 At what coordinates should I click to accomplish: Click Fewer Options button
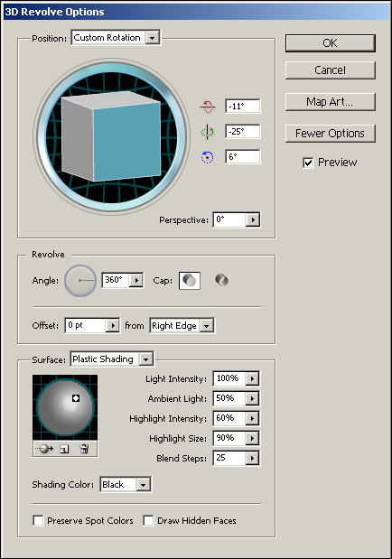point(331,134)
